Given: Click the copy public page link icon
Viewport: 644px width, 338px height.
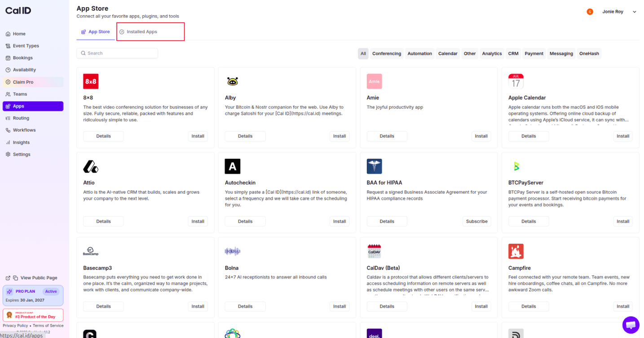Looking at the screenshot, I should pyautogui.click(x=15, y=278).
